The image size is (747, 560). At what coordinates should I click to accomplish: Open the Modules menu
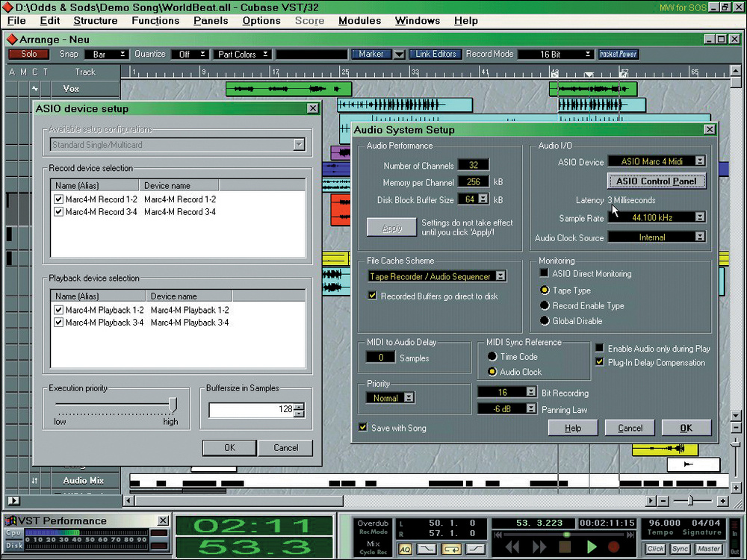(x=359, y=20)
